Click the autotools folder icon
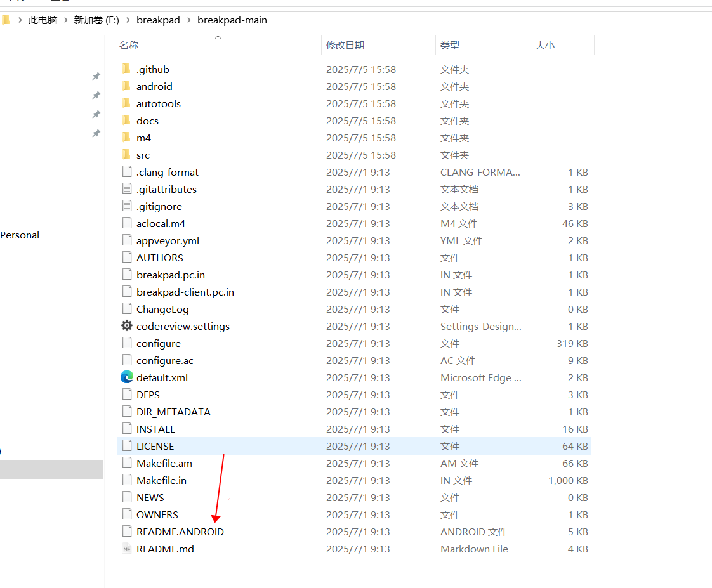 tap(127, 103)
